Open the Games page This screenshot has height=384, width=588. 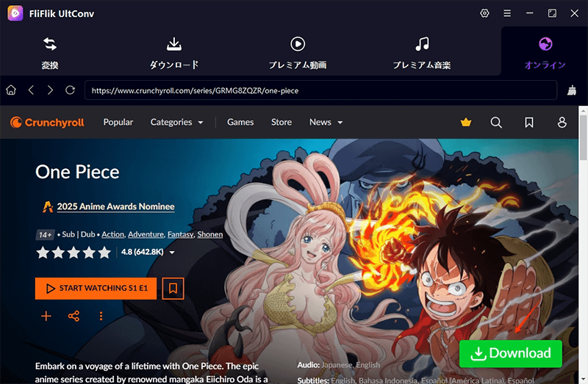pos(240,122)
